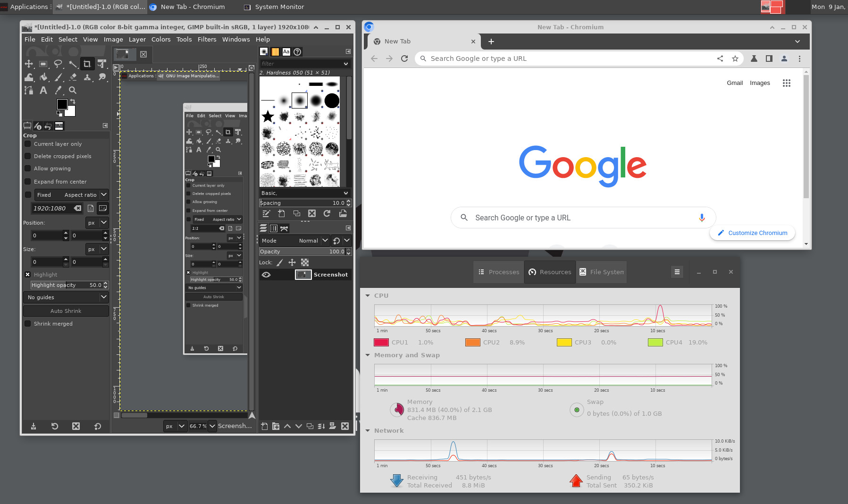848x504 pixels.
Task: Toggle visibility of the Screenshot layer
Action: 266,275
